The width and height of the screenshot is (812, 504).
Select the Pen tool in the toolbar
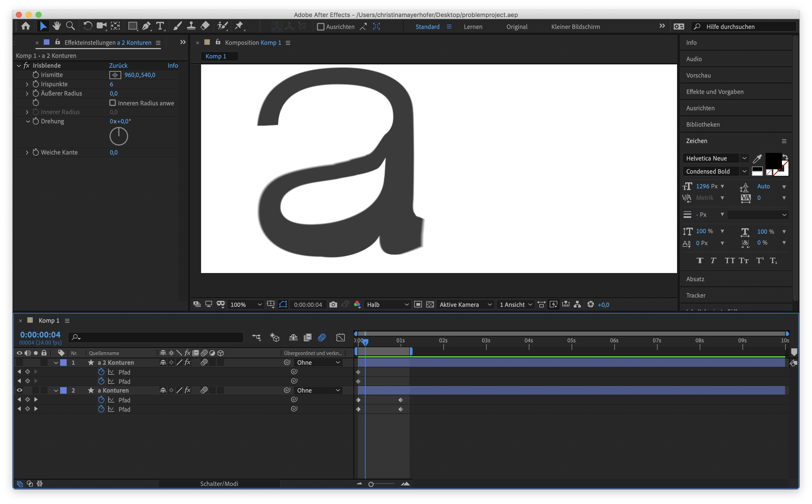point(146,26)
